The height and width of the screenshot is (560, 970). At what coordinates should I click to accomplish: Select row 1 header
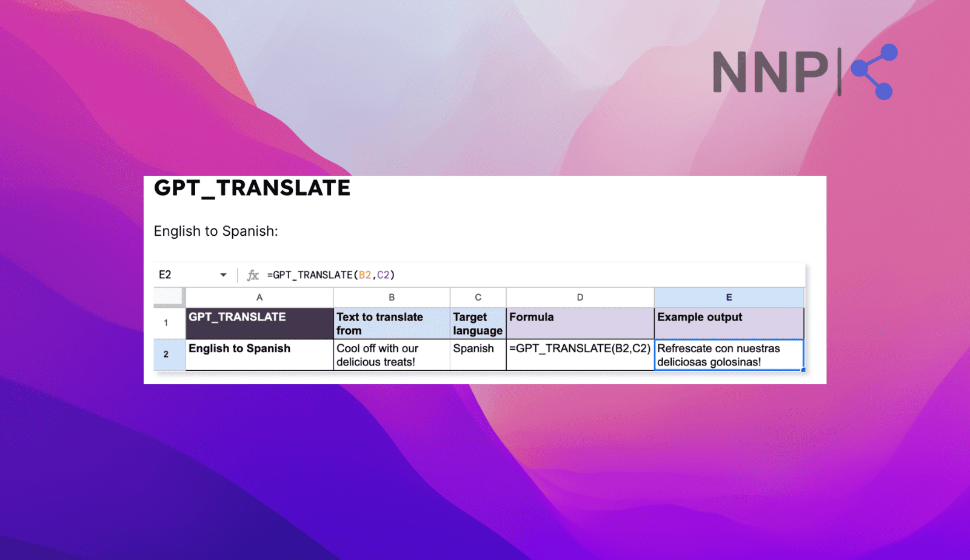(x=169, y=323)
